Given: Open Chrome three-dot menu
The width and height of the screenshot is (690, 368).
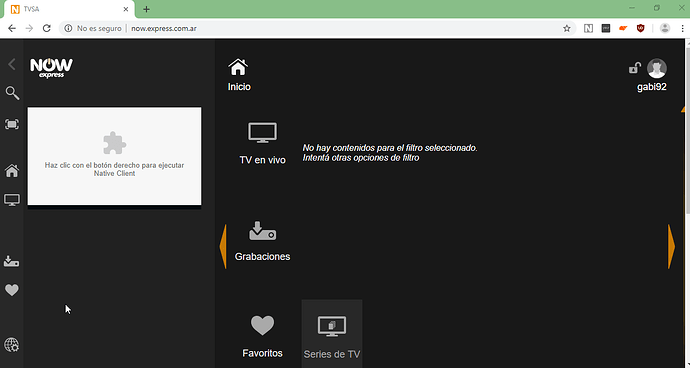Looking at the screenshot, I should pyautogui.click(x=682, y=28).
